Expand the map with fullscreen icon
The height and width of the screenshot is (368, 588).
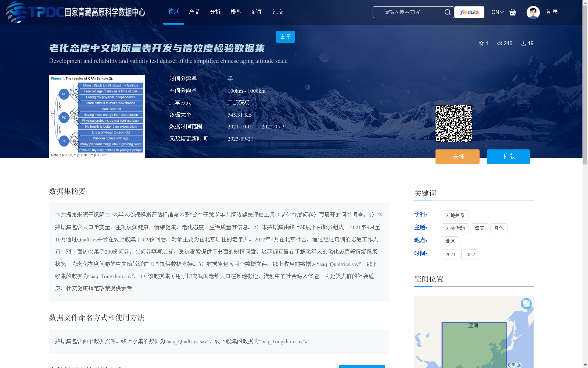pyautogui.click(x=526, y=303)
